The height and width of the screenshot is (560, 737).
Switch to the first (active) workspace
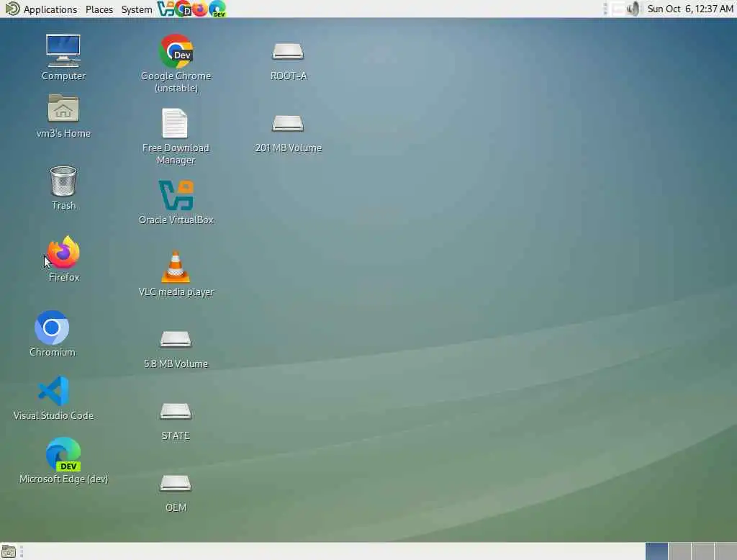[x=656, y=551]
